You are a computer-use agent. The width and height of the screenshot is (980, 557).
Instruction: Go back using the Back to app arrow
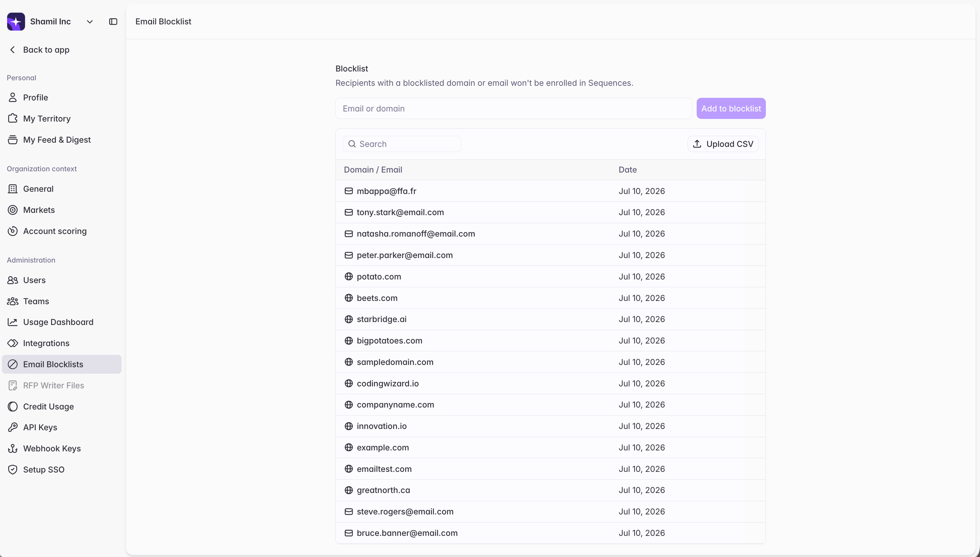(x=13, y=50)
